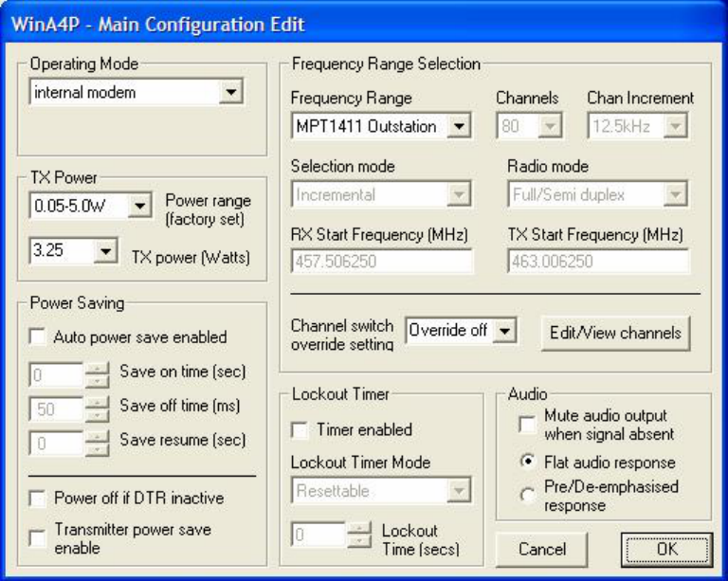Click the Save off time input field
This screenshot has width=728, height=581.
[56, 409]
